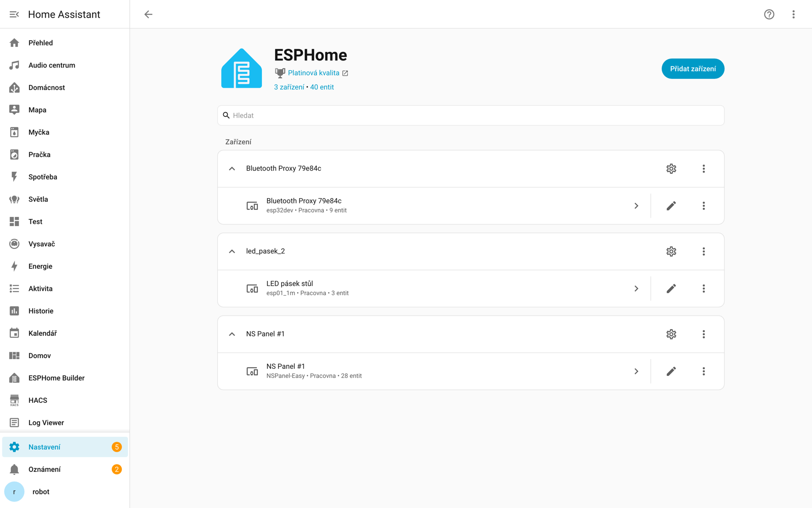
Task: Click the Přidat zařízení button
Action: coord(693,69)
